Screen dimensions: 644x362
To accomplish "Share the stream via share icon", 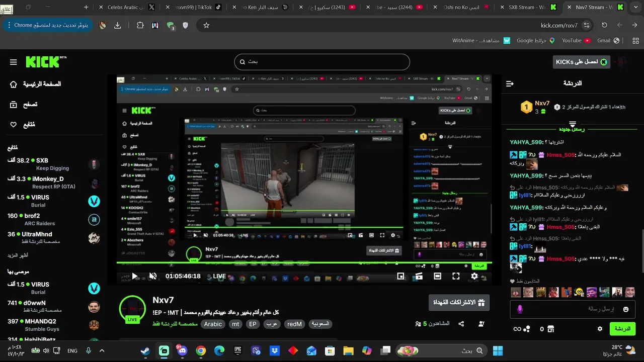I will [x=461, y=324].
